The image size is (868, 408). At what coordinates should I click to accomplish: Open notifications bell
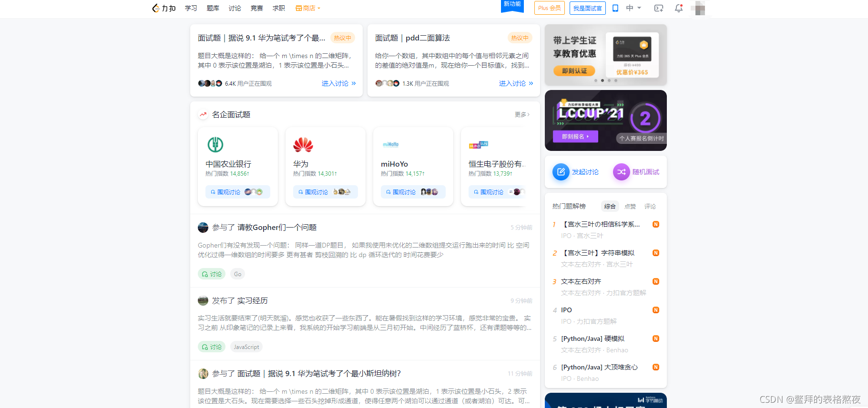click(x=679, y=8)
